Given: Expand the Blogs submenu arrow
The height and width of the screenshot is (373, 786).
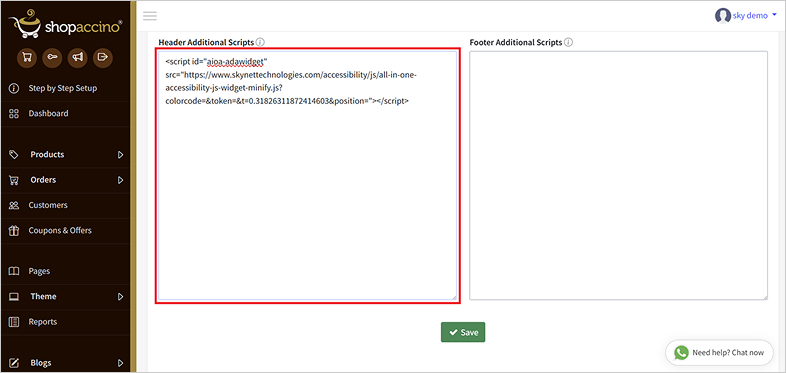Looking at the screenshot, I should (120, 363).
